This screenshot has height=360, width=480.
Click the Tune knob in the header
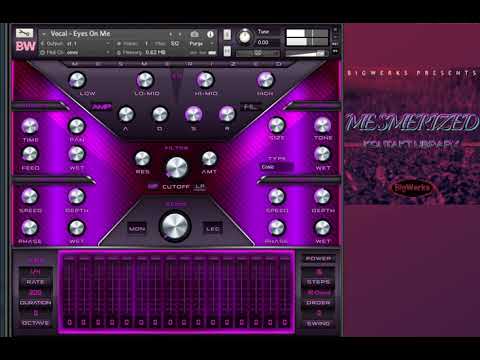245,36
